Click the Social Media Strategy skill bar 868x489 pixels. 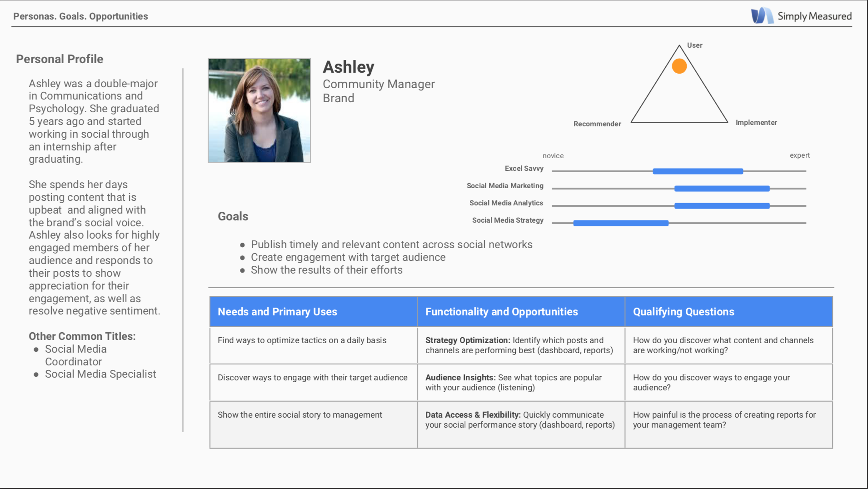621,223
